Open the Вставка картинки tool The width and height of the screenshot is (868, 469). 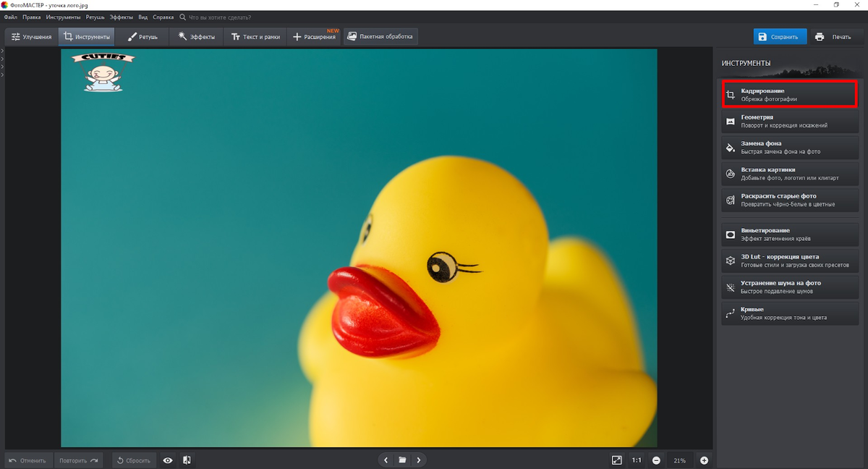[x=790, y=174]
